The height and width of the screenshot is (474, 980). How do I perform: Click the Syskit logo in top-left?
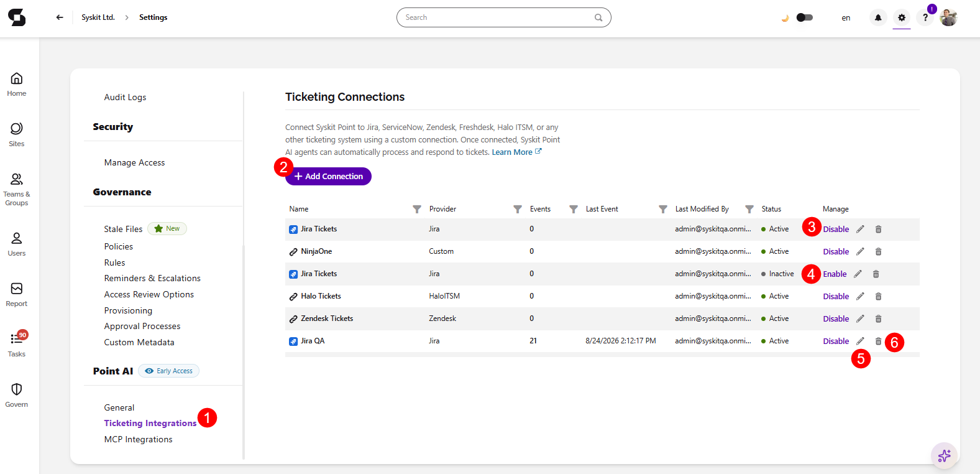(17, 17)
